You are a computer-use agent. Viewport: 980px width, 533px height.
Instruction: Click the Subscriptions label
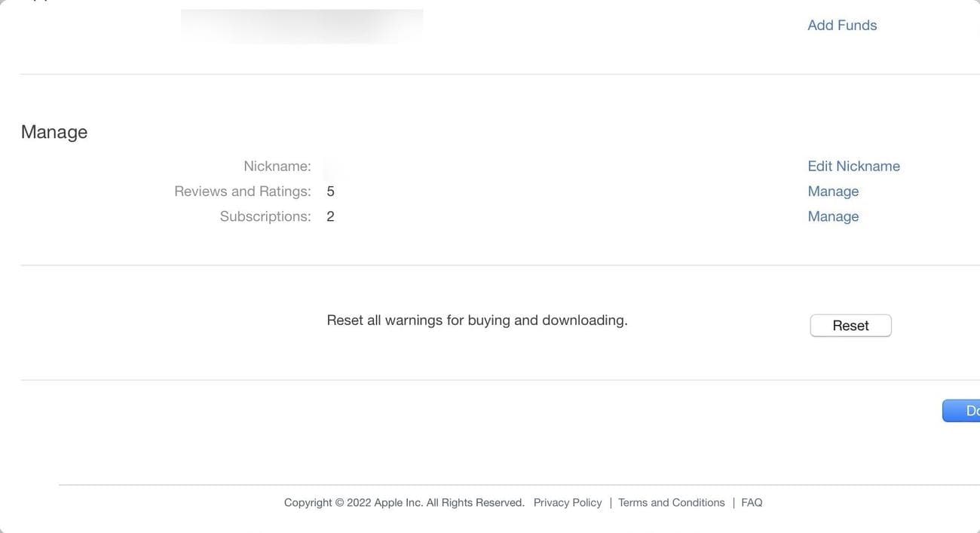click(x=265, y=216)
